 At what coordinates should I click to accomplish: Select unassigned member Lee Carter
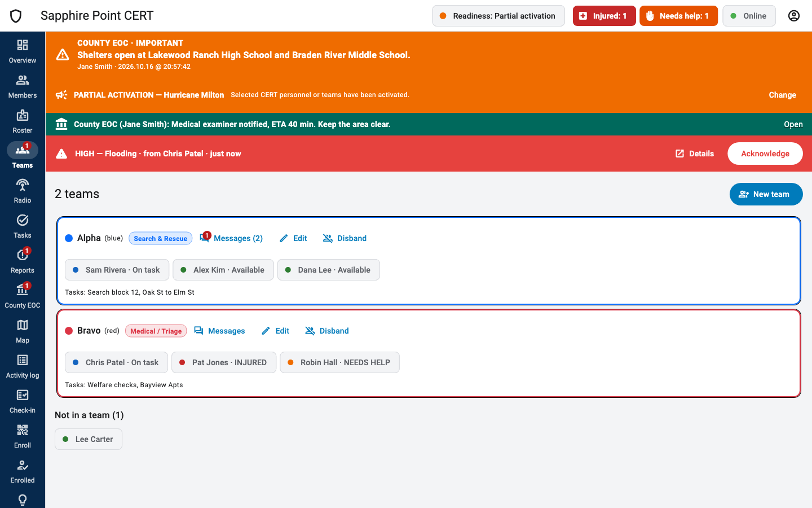tap(89, 439)
